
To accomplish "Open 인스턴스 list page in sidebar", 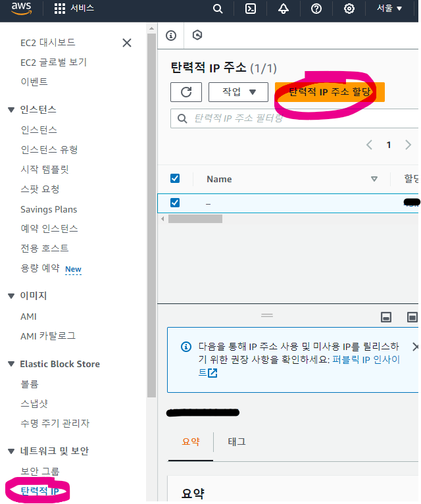I will click(39, 130).
